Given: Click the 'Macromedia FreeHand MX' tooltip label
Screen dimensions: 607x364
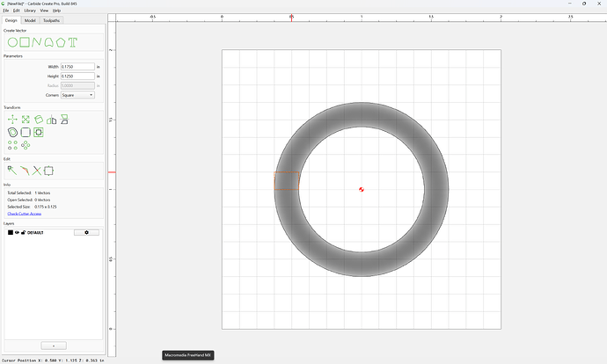Looking at the screenshot, I should point(187,355).
